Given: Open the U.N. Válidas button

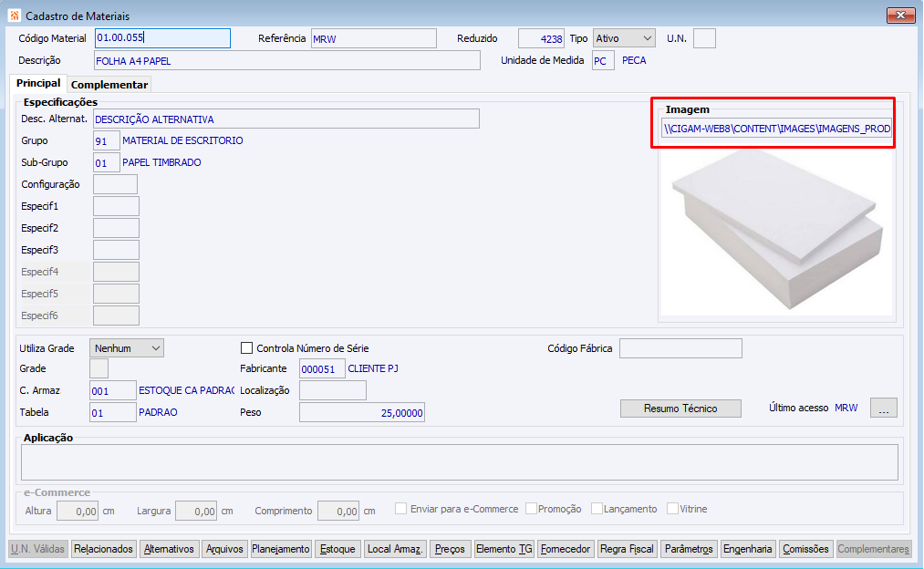Looking at the screenshot, I should click(x=37, y=549).
